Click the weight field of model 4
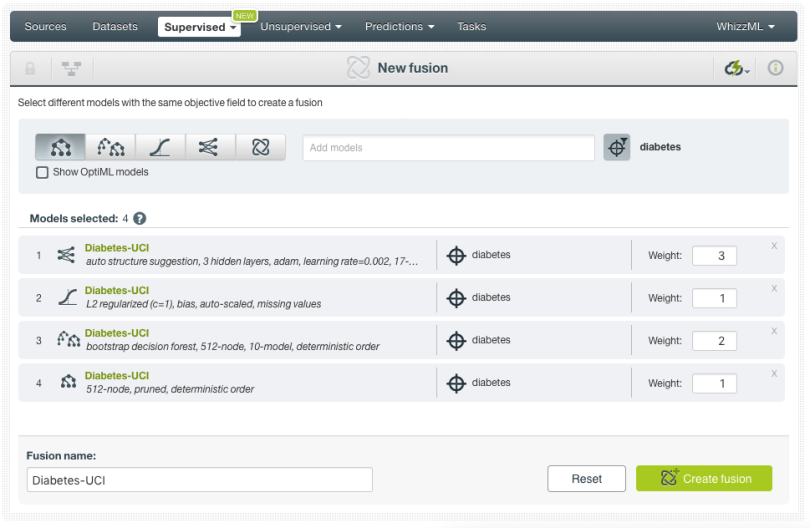This screenshot has height=528, width=810. point(714,383)
